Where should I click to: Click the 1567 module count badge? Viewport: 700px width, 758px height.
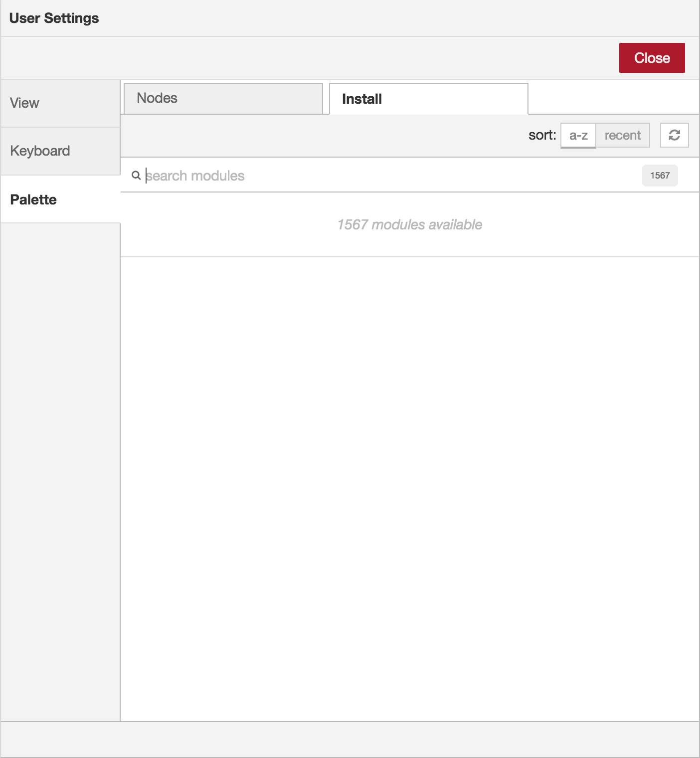tap(660, 175)
